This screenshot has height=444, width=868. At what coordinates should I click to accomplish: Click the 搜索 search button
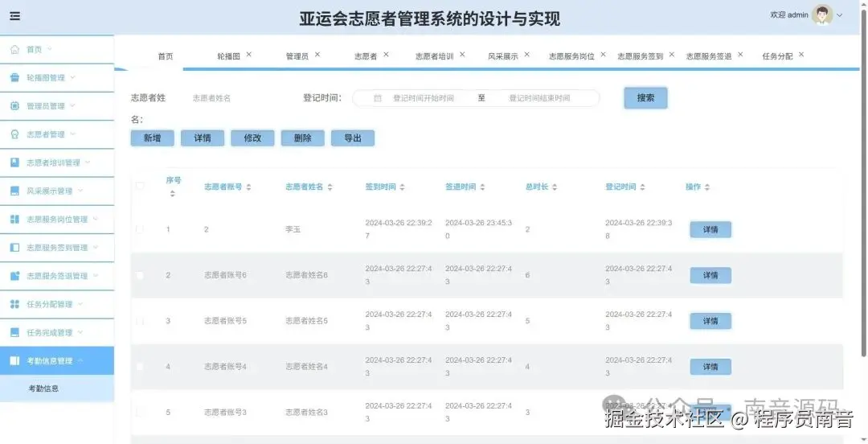[645, 97]
